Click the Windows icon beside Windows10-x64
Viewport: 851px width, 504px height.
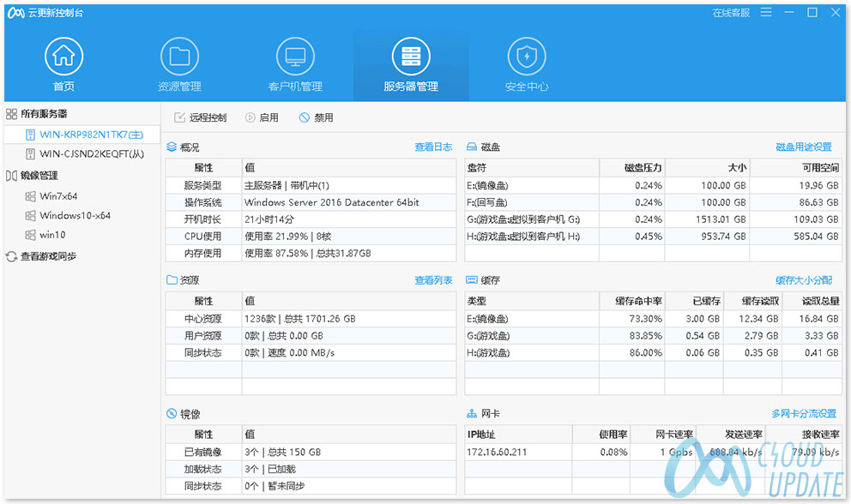(x=30, y=215)
